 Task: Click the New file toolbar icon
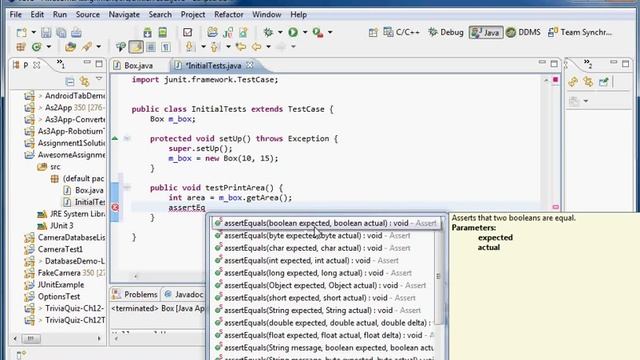click(x=21, y=32)
